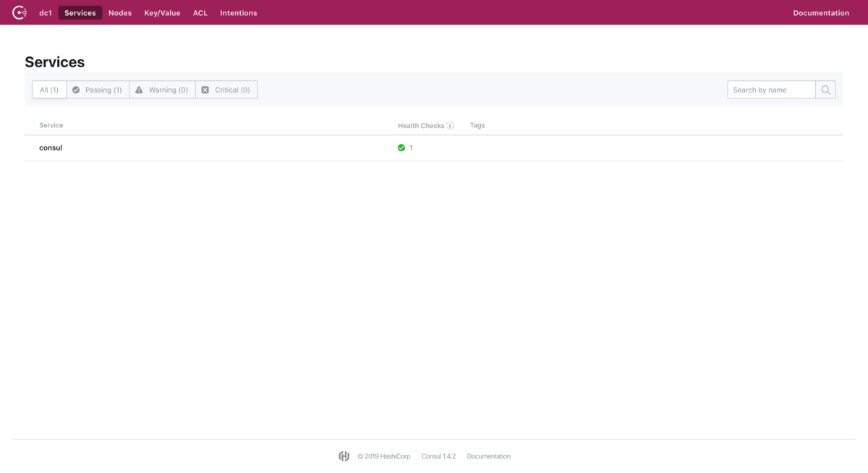The image size is (868, 473).
Task: Filter services by Warning (0)
Action: point(162,90)
